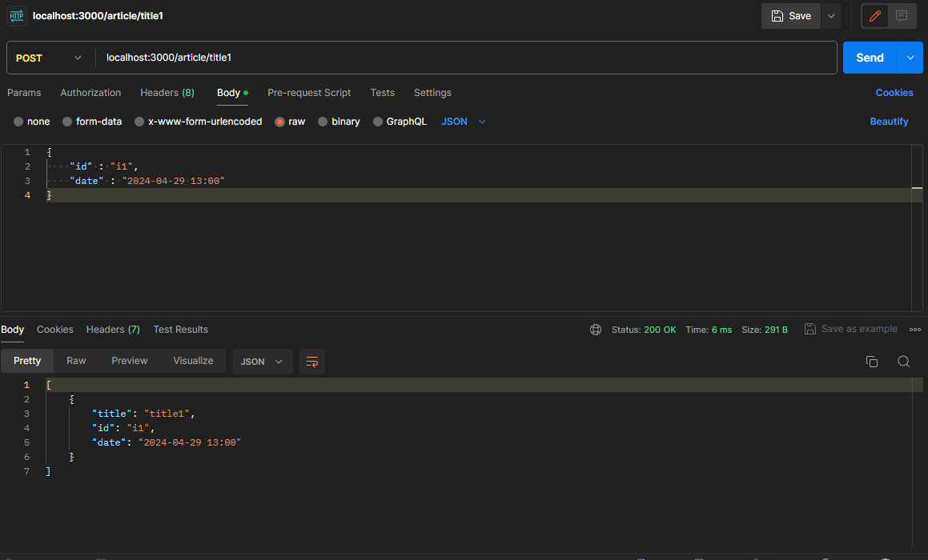Screen dimensions: 928x560
Task: Copy the response with the copy icon
Action: click(872, 362)
